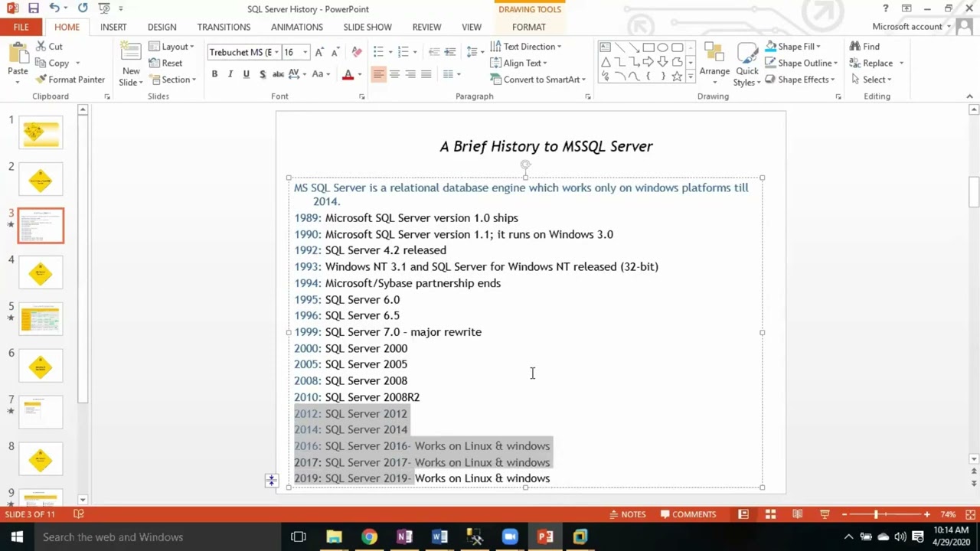Open Google Chrome from the taskbar
This screenshot has width=980, height=551.
click(369, 537)
